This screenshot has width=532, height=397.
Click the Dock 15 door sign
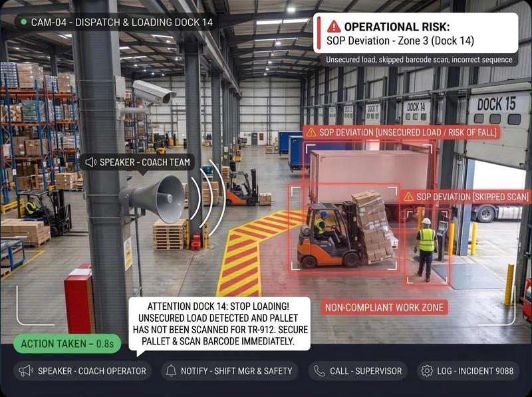point(496,104)
